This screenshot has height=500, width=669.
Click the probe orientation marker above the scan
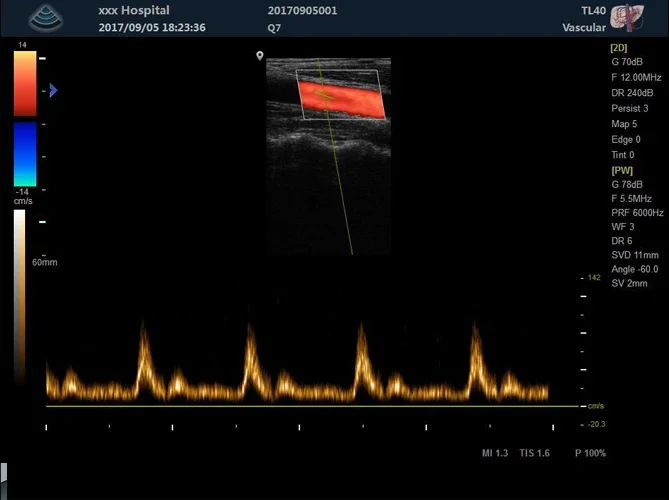(260, 57)
